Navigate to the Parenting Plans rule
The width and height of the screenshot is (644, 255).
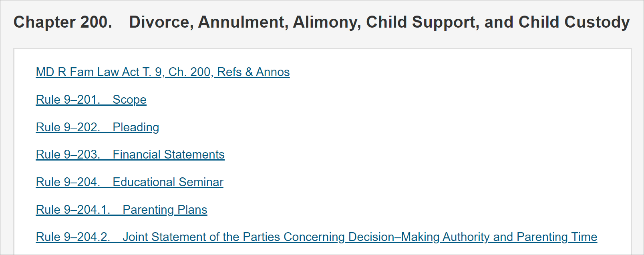(121, 210)
